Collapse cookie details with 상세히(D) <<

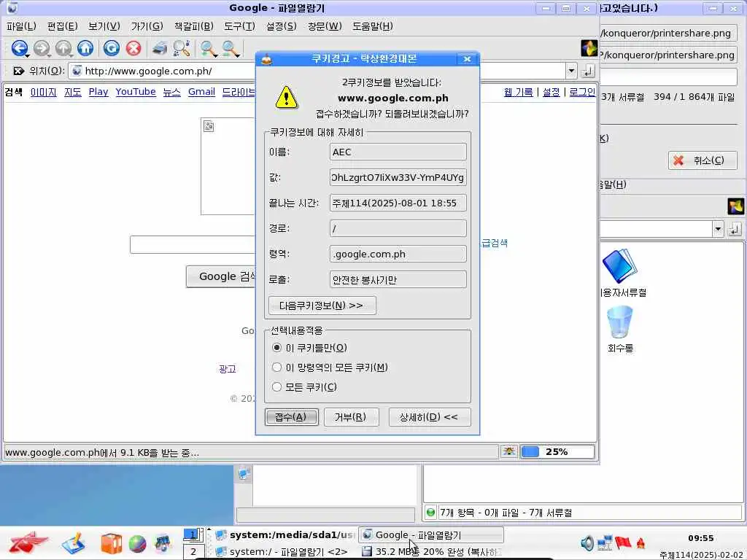429,417
